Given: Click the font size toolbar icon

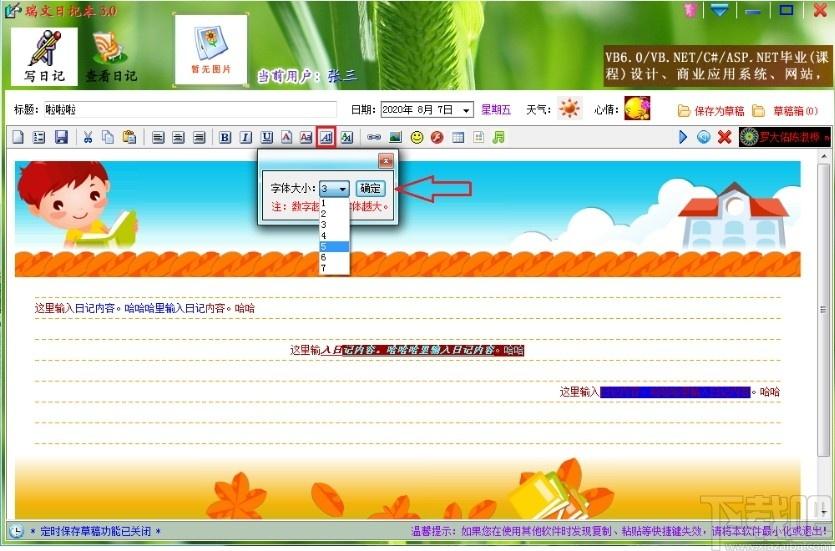Looking at the screenshot, I should click(x=326, y=137).
